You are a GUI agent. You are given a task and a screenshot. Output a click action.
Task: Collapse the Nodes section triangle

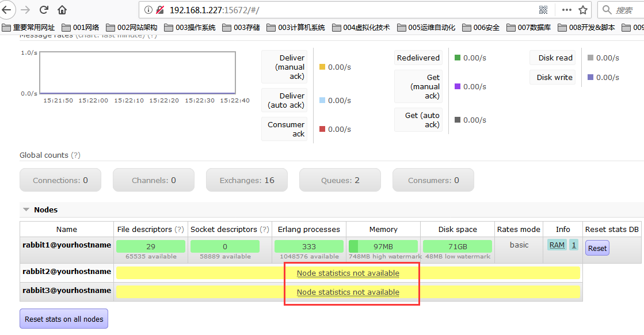[25, 210]
